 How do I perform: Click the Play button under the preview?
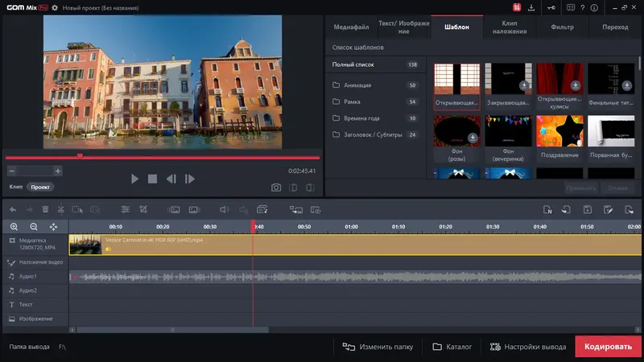[134, 179]
